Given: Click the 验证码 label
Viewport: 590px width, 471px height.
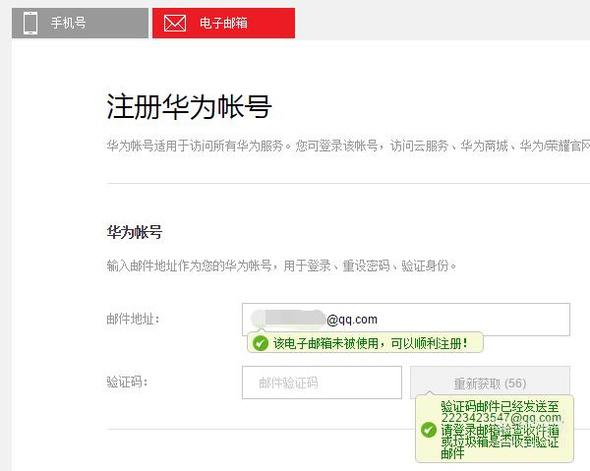Looking at the screenshot, I should pos(127,382).
